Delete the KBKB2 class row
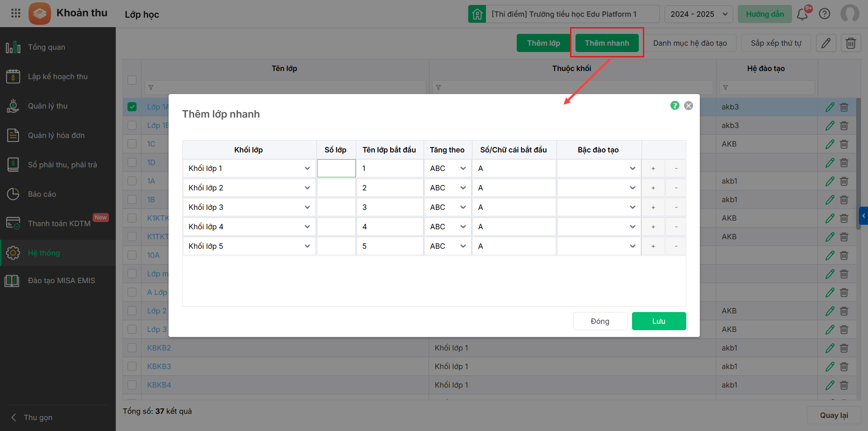Screen dimensions: 868x431 pos(844,348)
